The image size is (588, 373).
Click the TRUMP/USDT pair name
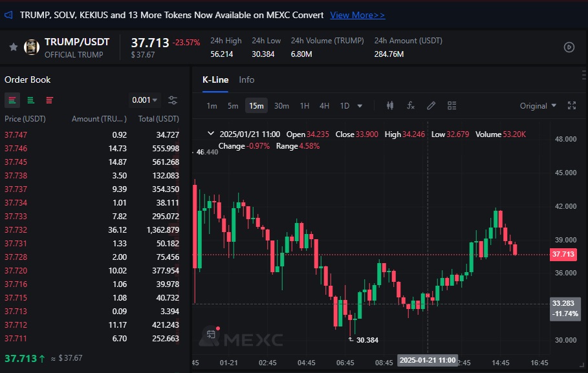(x=77, y=42)
